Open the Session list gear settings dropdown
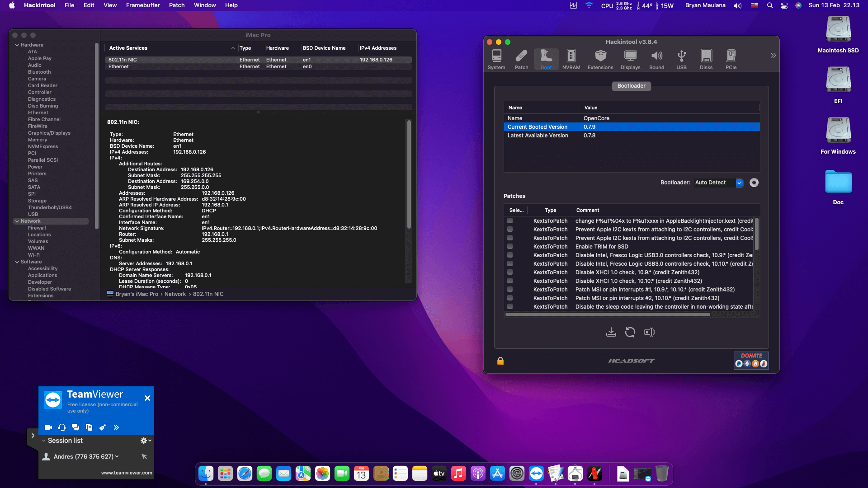Viewport: 868px width, 488px height. point(146,440)
